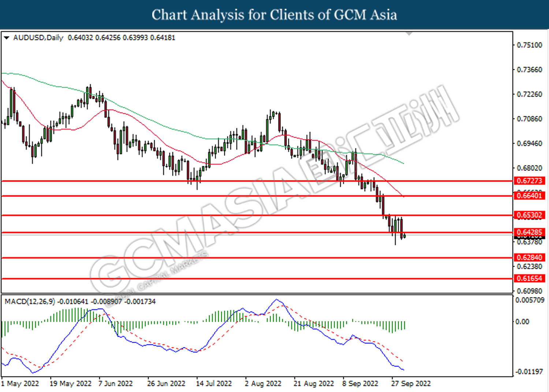Click the MACD -0.01197 scale value
Screen dimensions: 549x392
[529, 372]
